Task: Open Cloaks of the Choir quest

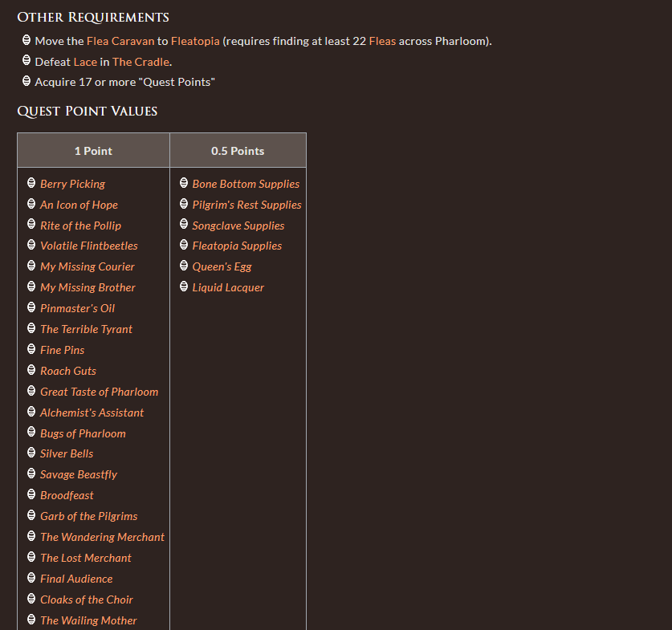Action: point(87,600)
